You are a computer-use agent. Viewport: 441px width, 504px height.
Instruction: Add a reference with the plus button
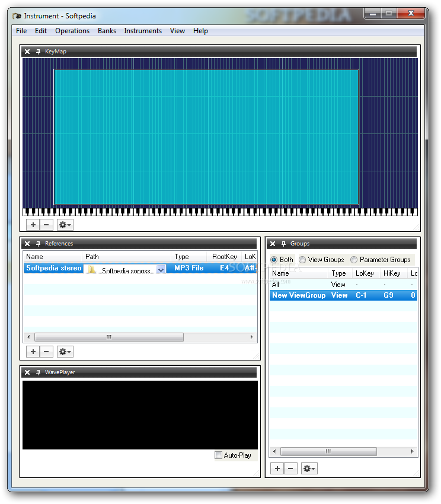coord(33,352)
